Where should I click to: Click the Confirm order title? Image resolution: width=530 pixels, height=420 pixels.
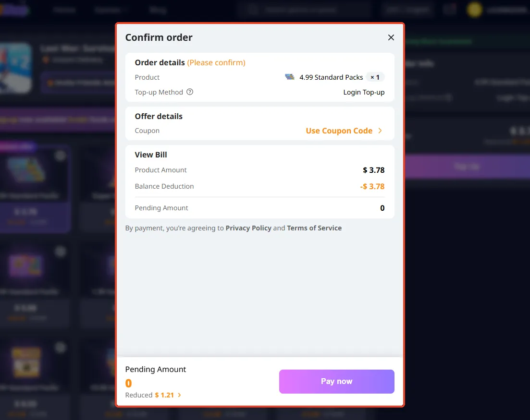pyautogui.click(x=159, y=37)
